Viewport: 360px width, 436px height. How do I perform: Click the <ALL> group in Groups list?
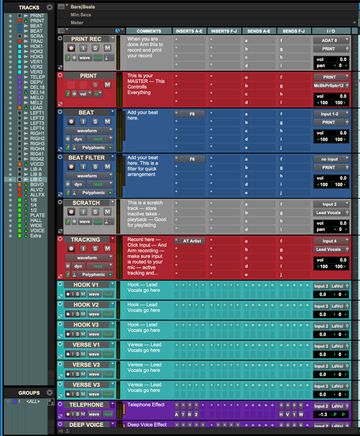pyautogui.click(x=33, y=402)
